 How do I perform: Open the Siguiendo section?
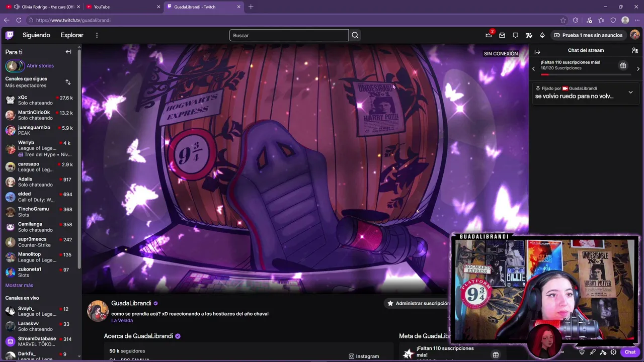[36, 35]
